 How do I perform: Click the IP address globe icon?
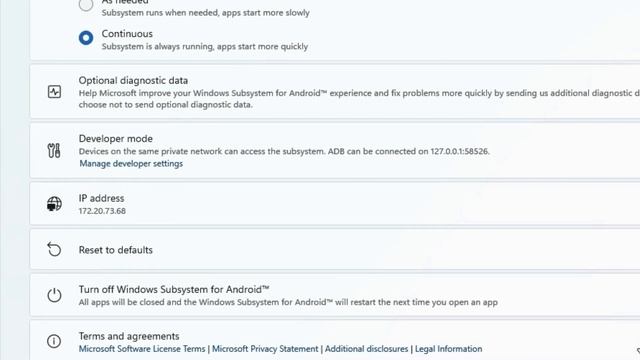(54, 204)
